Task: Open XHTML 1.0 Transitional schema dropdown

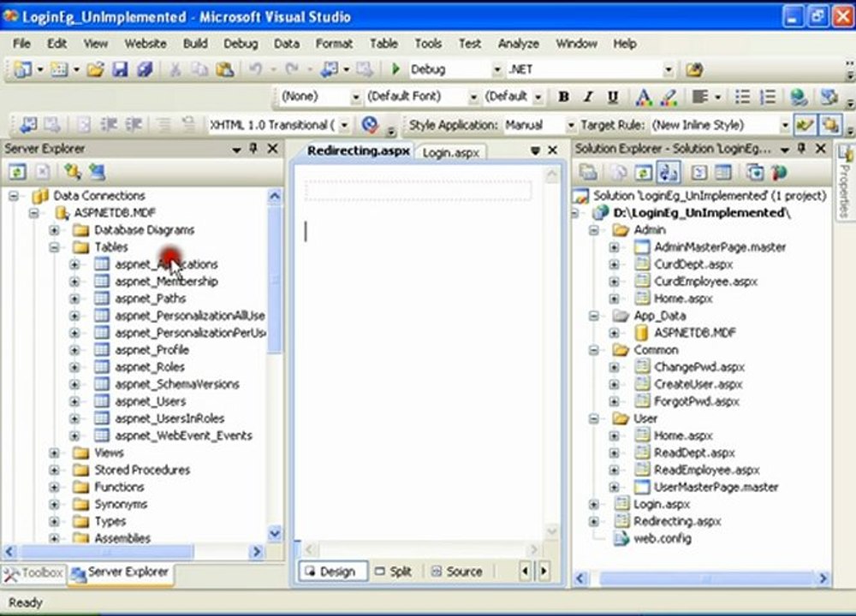Action: point(344,125)
